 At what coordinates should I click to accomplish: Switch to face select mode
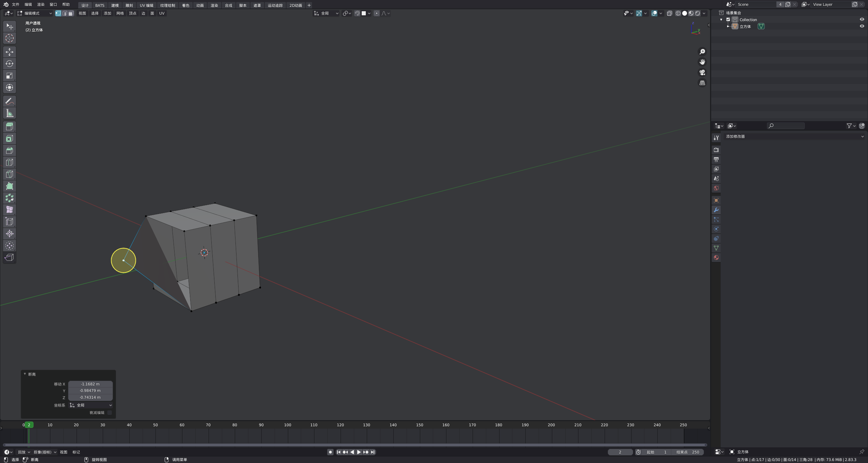[x=71, y=13]
